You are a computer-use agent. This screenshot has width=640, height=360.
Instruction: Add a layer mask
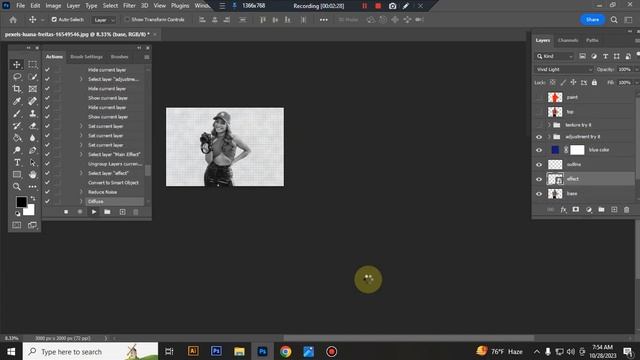pyautogui.click(x=576, y=209)
